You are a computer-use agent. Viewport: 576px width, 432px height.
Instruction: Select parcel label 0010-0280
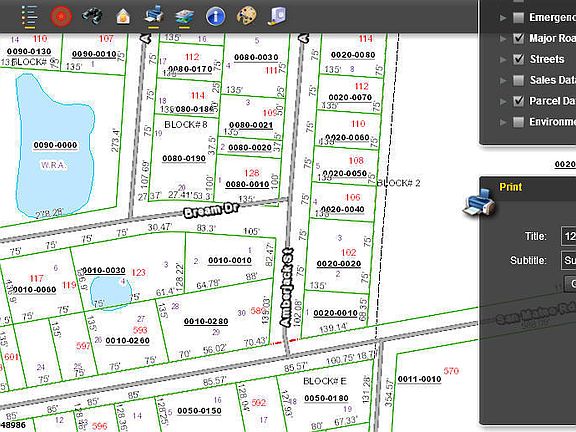pyautogui.click(x=206, y=321)
